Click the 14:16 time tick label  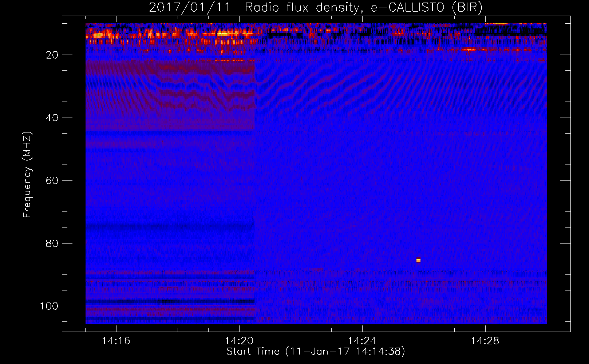point(116,341)
